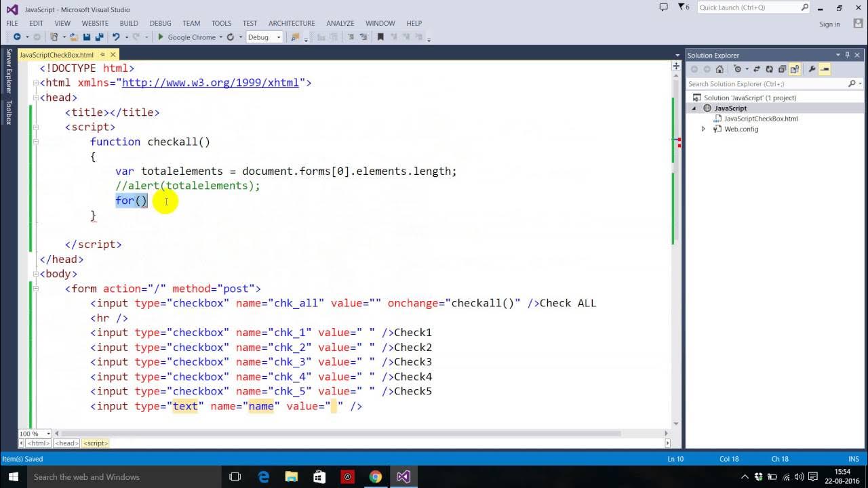Click the Navigate Backward arrow in toolbar

tap(17, 37)
